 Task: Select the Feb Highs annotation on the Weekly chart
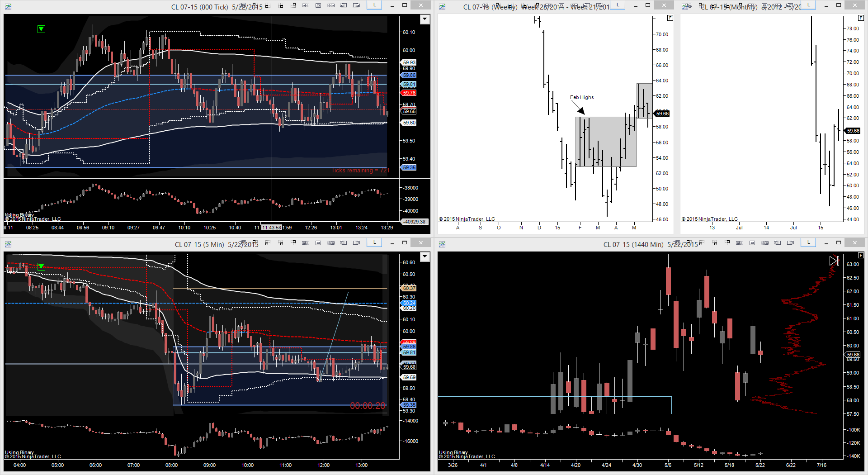(581, 97)
